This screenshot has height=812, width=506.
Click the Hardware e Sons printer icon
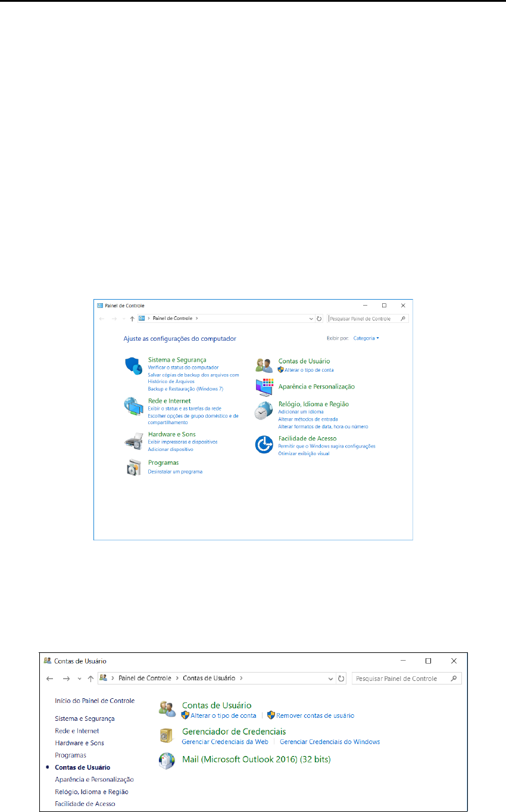[133, 441]
